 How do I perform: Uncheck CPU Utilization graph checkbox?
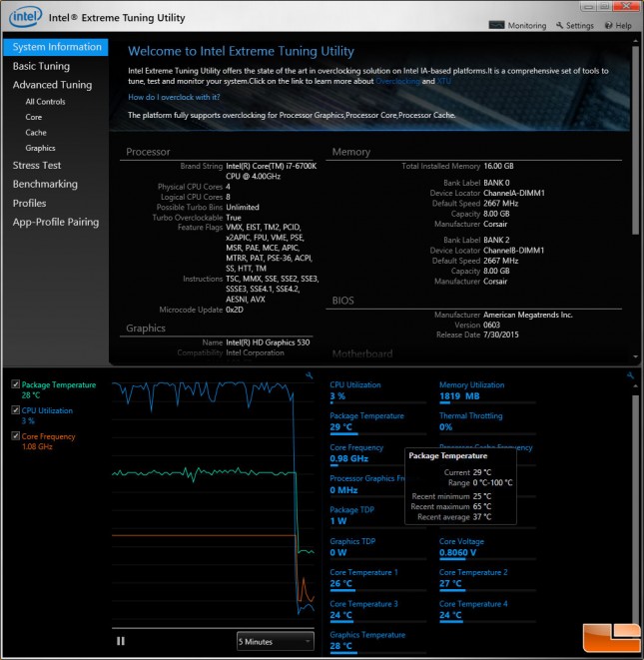point(16,410)
